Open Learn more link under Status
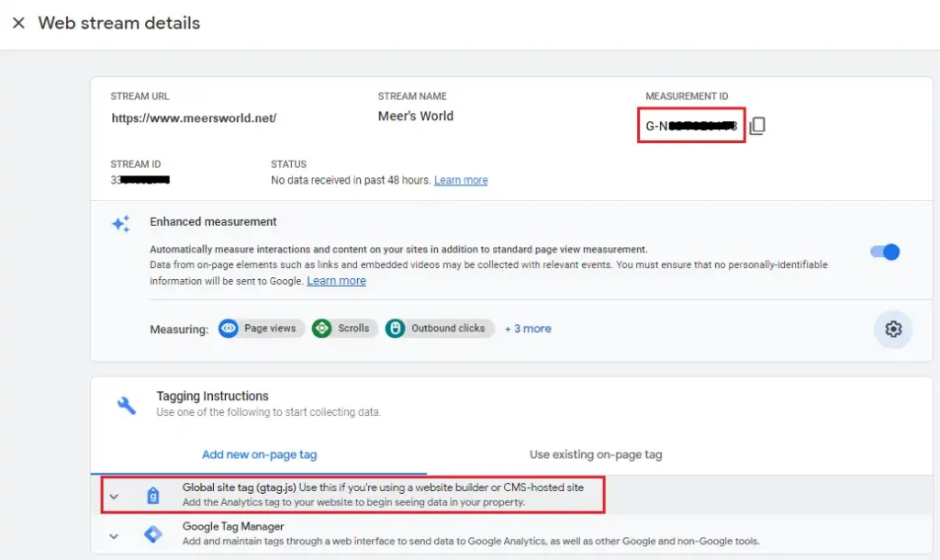940x560 pixels. [x=461, y=180]
